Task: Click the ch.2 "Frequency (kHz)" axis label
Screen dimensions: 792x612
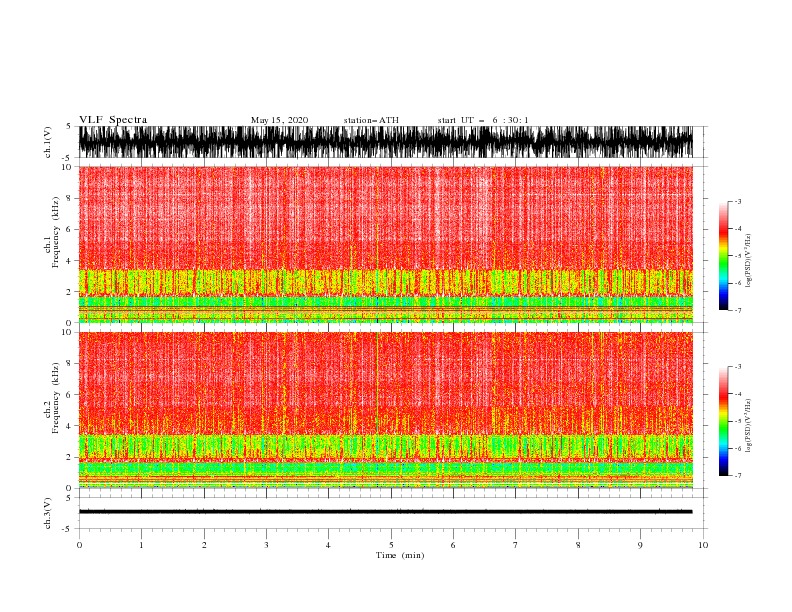Action: (55, 397)
